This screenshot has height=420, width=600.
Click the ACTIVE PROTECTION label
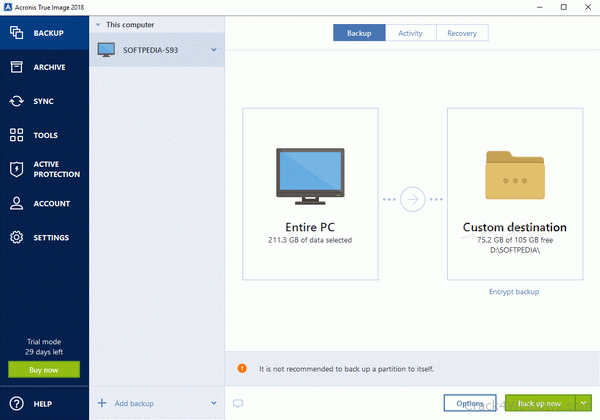[57, 169]
